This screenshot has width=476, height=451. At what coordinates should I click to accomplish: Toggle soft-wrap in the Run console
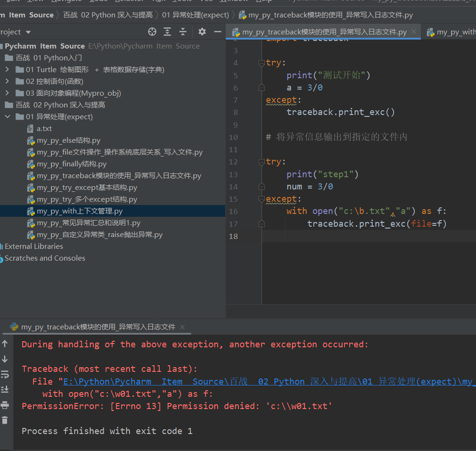click(x=5, y=375)
